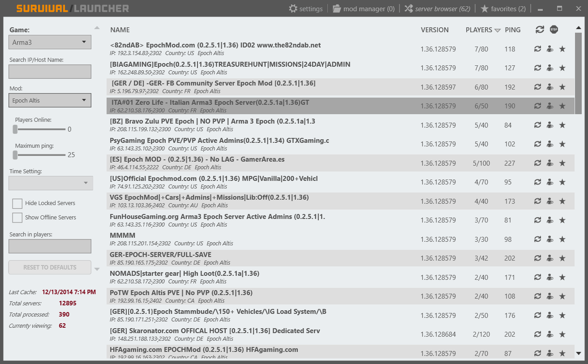View players on <82ndAB> EpochMod.com server
The height and width of the screenshot is (364, 588).
(550, 49)
